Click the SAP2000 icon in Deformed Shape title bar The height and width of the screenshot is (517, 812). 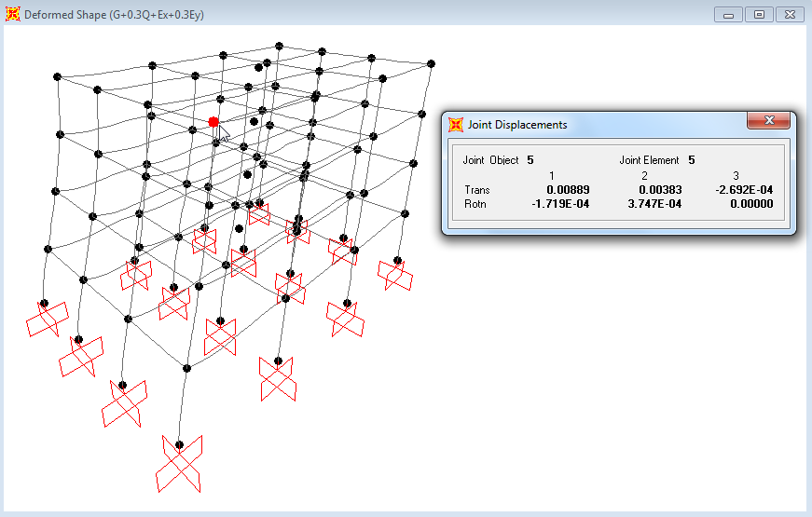[12, 14]
